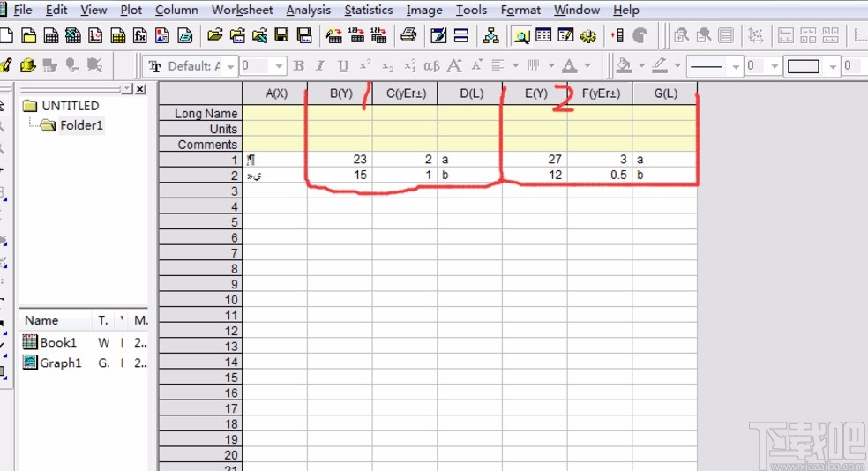Click the line color pencil swatch

click(x=660, y=66)
